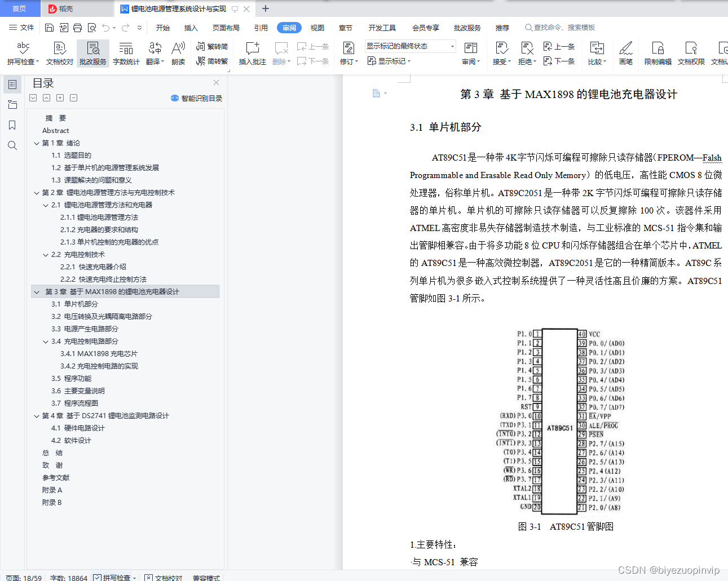Click the page count 18/59 in status bar
The width and height of the screenshot is (728, 581).
tap(24, 578)
